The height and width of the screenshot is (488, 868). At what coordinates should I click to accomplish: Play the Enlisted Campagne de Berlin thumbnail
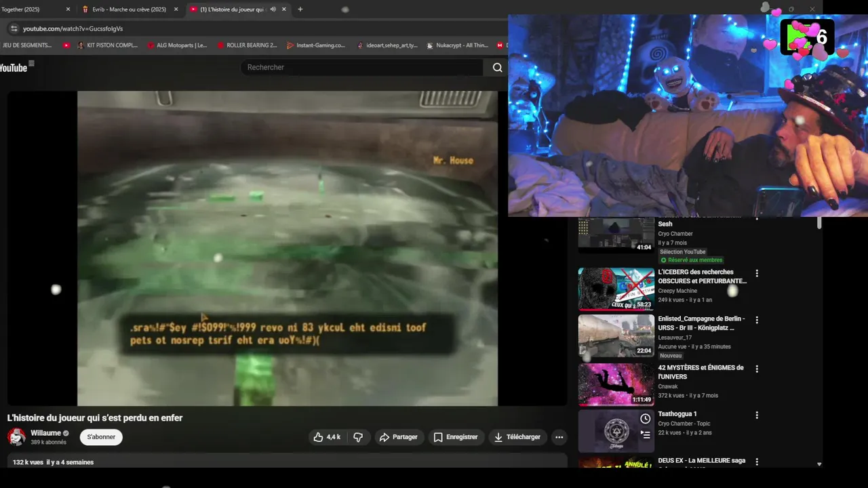(x=616, y=336)
